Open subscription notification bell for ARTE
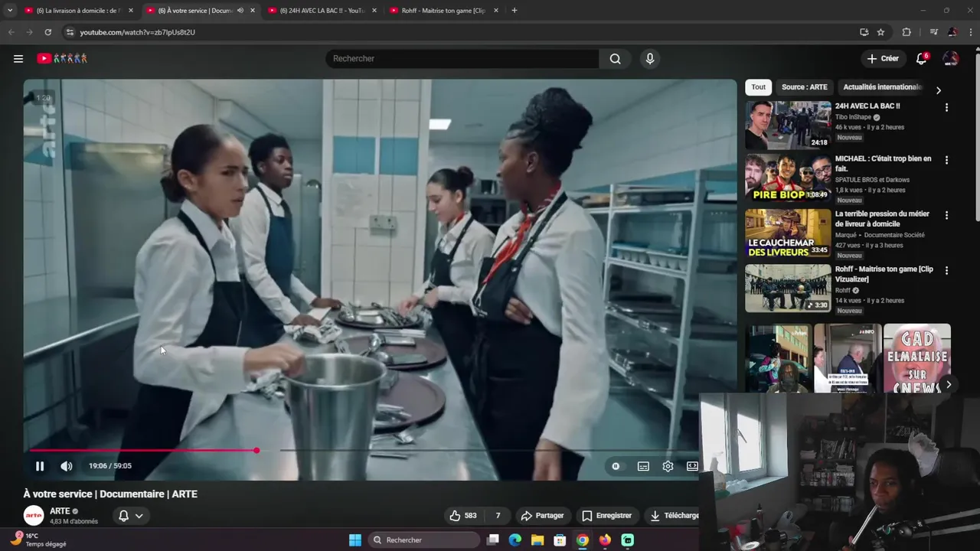 click(x=123, y=516)
